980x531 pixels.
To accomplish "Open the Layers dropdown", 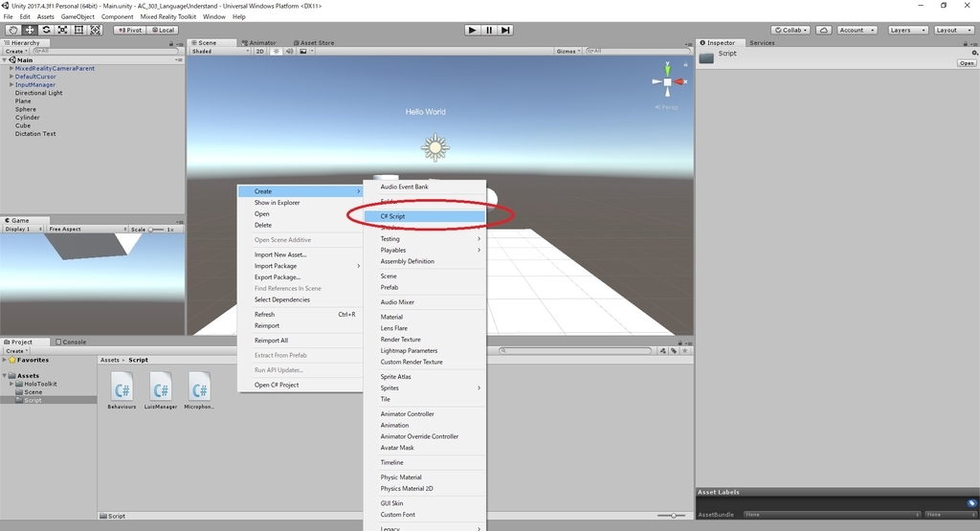I will point(907,30).
